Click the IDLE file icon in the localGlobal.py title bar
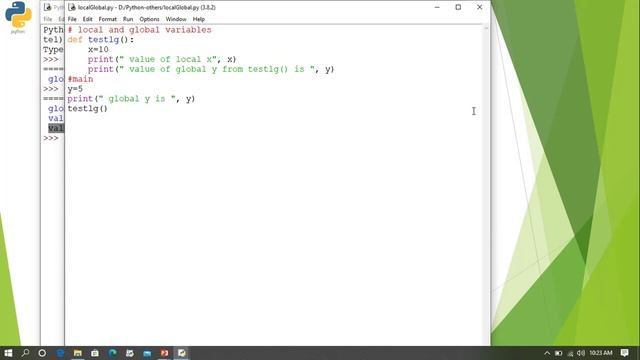The height and width of the screenshot is (360, 640). click(x=72, y=7)
